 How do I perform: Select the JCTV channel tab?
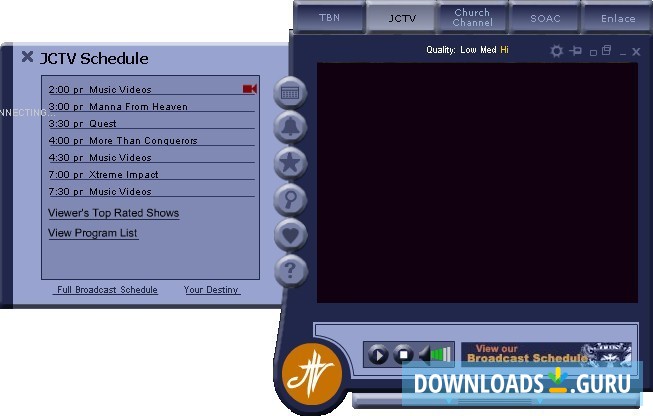(x=402, y=18)
